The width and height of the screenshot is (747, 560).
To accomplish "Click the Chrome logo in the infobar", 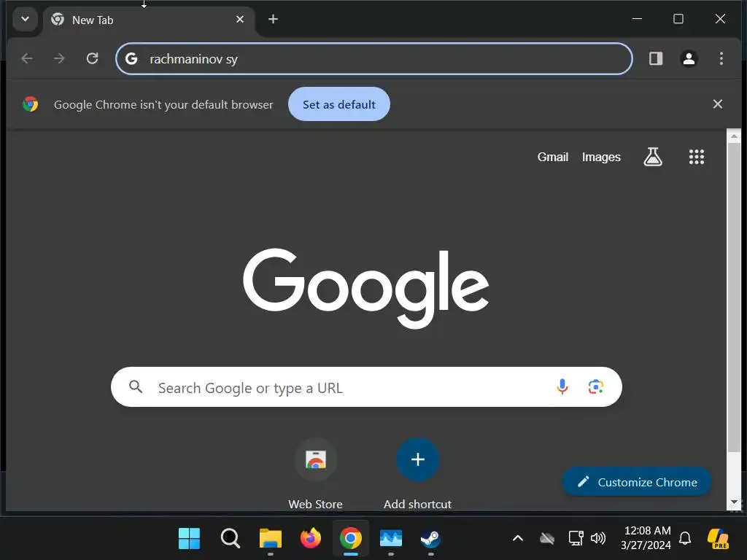I will pyautogui.click(x=31, y=104).
